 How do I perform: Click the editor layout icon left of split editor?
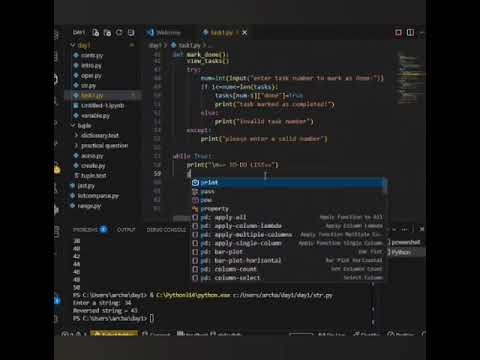point(398,32)
